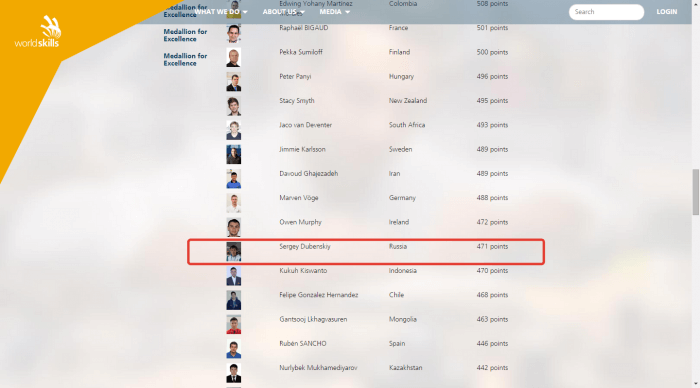Click the score 463 points

coord(492,319)
